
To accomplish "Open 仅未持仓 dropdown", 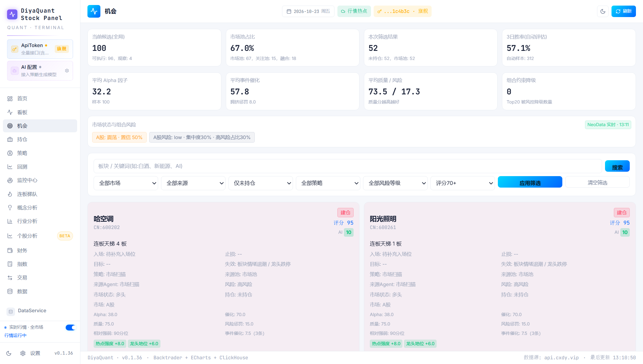I will pos(261,183).
